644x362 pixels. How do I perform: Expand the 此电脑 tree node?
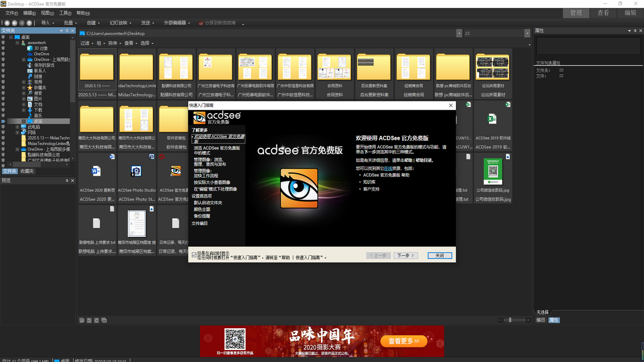pyautogui.click(x=17, y=127)
